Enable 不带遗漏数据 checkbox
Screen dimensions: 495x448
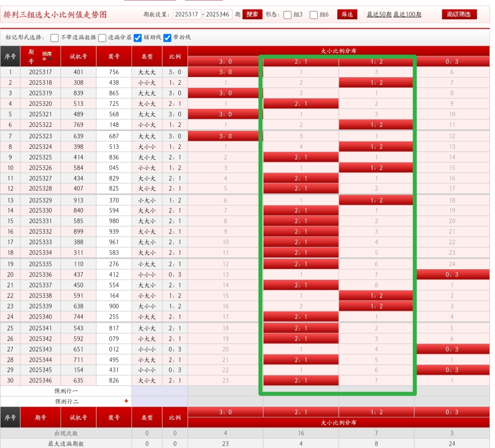pyautogui.click(x=55, y=38)
